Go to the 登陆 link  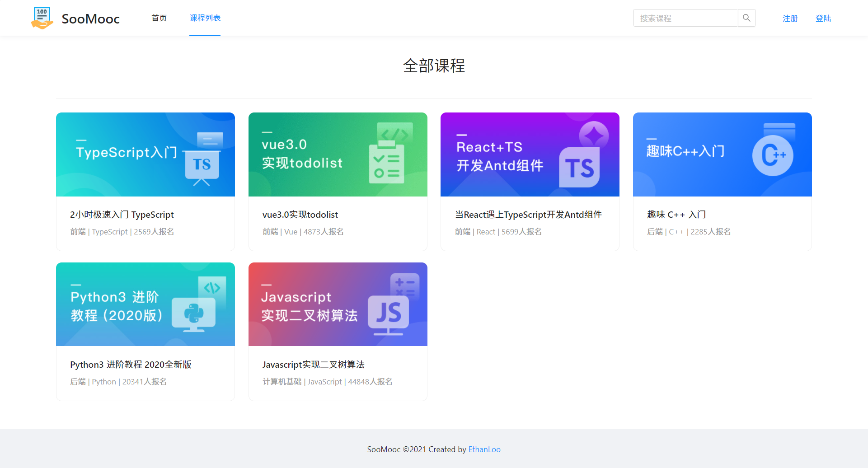coord(823,19)
